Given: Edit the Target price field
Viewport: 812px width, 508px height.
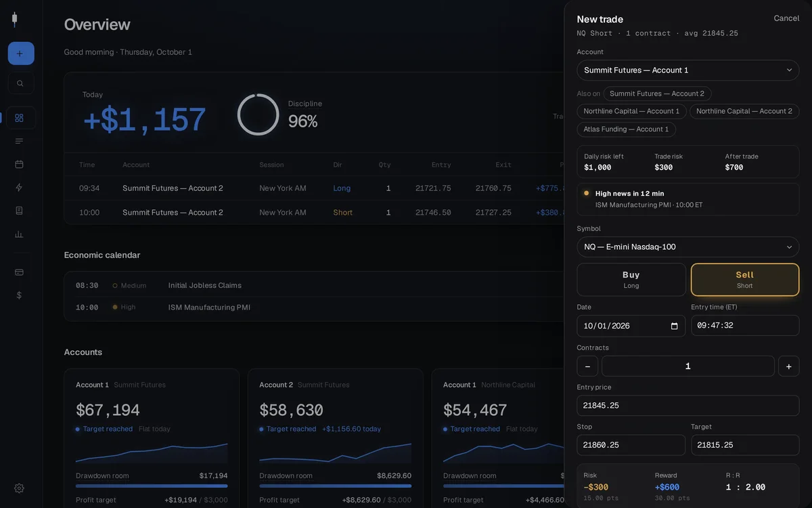Looking at the screenshot, I should click(745, 445).
